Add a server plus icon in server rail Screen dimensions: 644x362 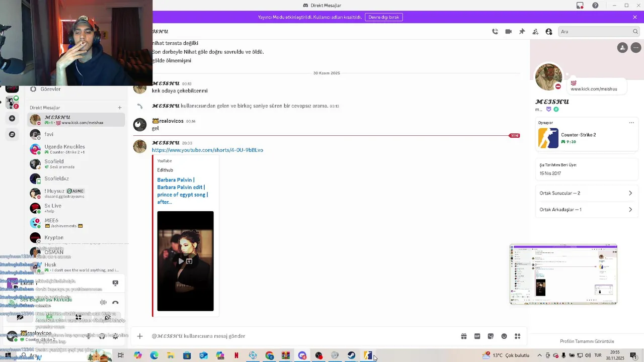coord(12,119)
